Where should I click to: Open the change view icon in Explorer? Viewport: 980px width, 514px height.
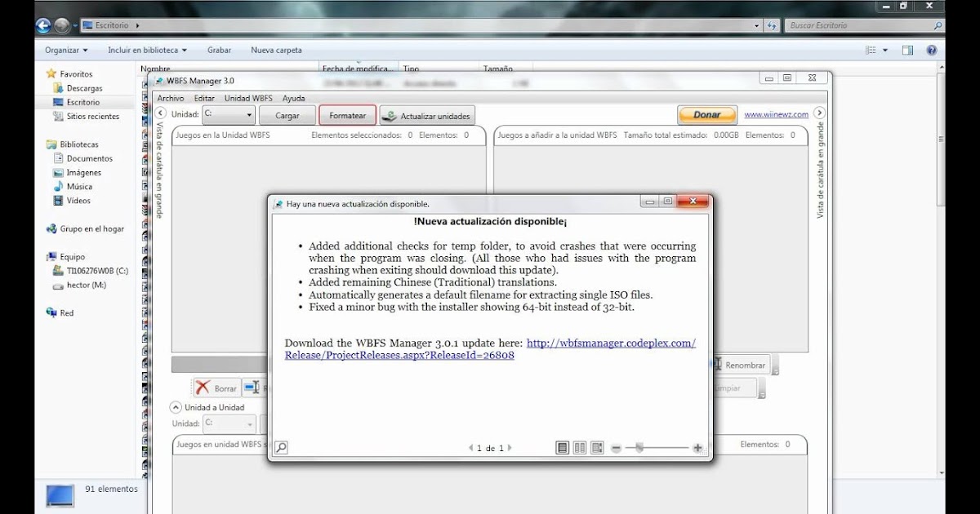click(x=871, y=51)
